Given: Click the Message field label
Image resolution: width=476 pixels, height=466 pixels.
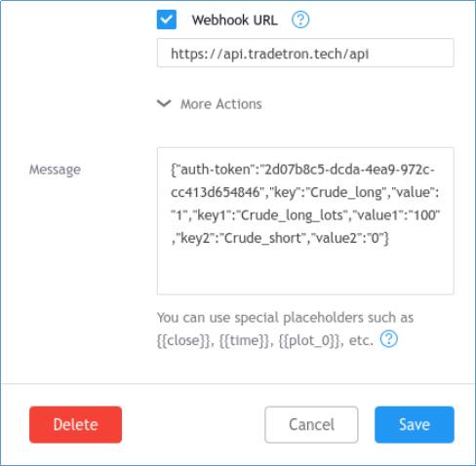Looking at the screenshot, I should [x=55, y=170].
